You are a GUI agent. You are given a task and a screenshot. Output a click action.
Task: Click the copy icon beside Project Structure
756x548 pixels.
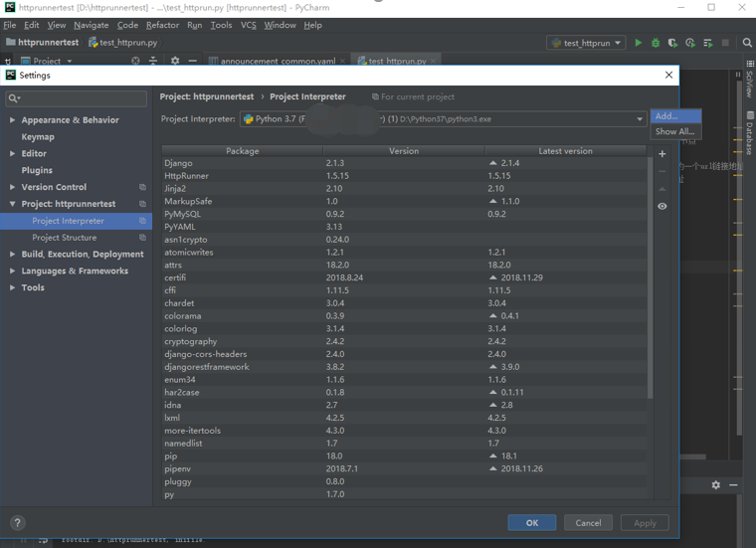(142, 238)
